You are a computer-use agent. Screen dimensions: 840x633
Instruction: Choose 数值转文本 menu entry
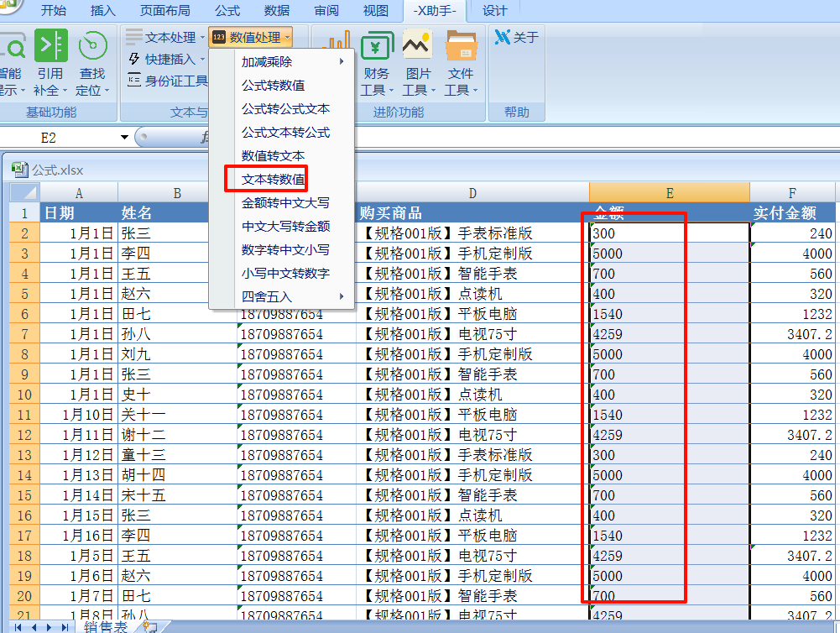tap(274, 156)
